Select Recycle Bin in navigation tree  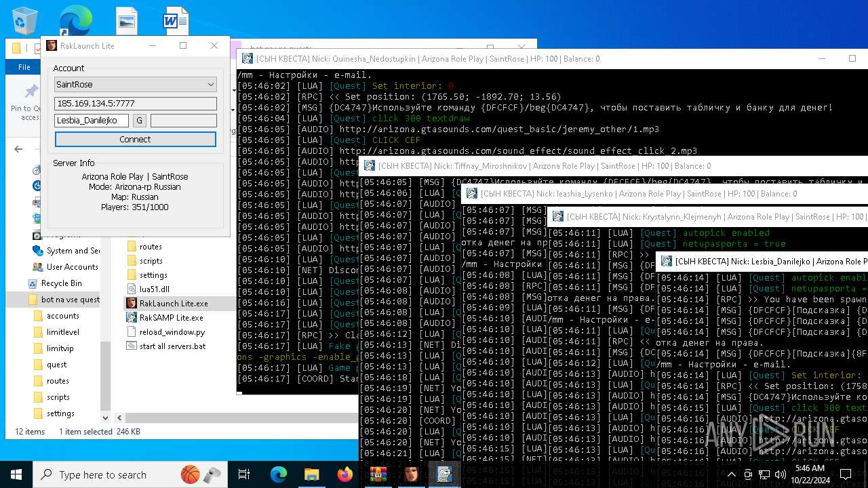[x=55, y=283]
